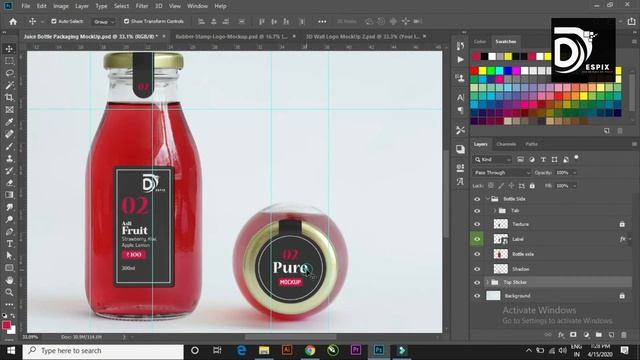The width and height of the screenshot is (640, 360).
Task: Open the File menu
Action: (x=25, y=6)
